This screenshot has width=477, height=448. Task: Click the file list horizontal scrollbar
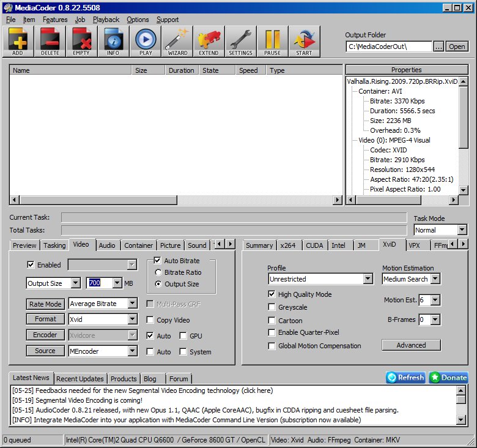177,200
